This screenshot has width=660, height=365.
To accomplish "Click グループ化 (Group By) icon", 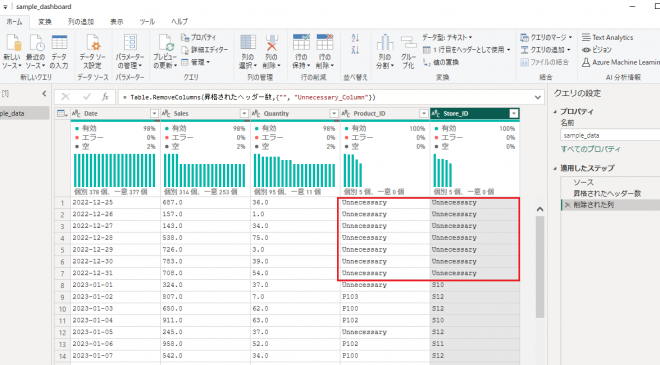I will 408,43.
